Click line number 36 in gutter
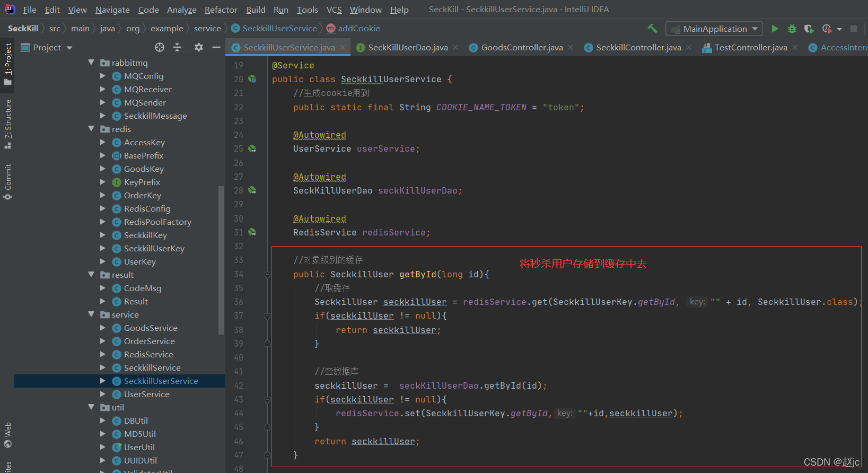This screenshot has height=473, width=868. tap(239, 302)
